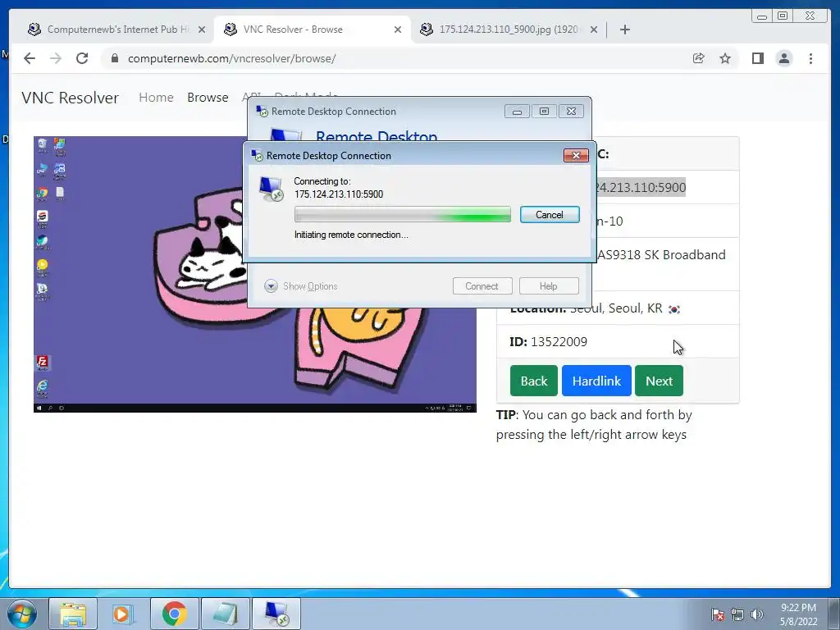Screen dimensions: 840x630
Task: Expand Show Options in Remote Desktop Connection
Action: point(300,286)
